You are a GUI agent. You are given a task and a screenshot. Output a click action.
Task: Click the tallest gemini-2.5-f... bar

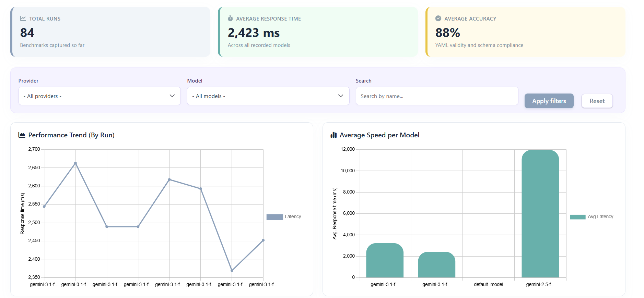[540, 213]
